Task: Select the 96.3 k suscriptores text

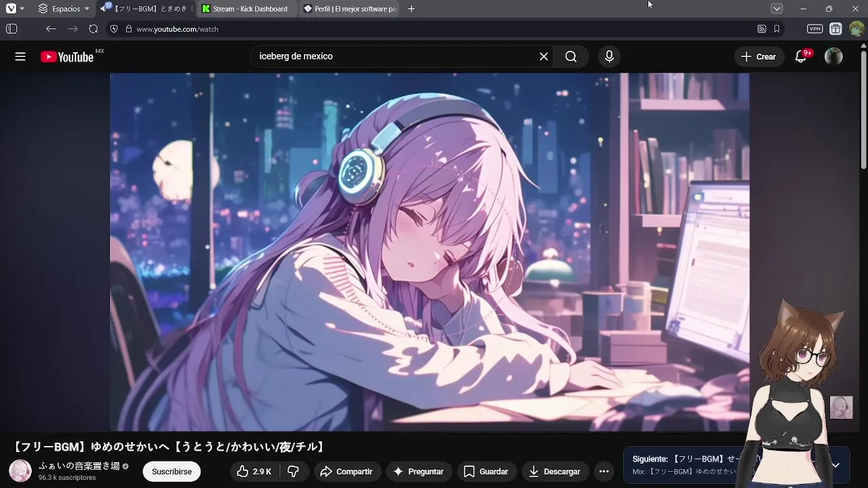Action: [x=67, y=478]
